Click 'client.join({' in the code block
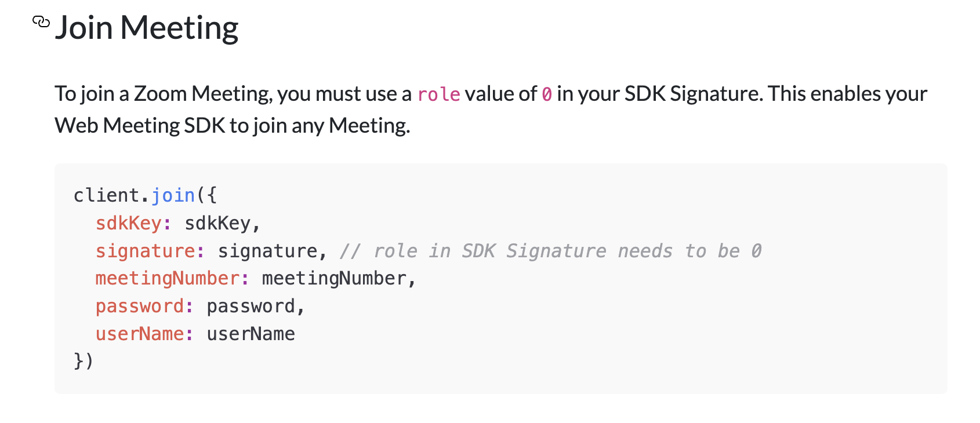The image size is (980, 423). (x=145, y=195)
